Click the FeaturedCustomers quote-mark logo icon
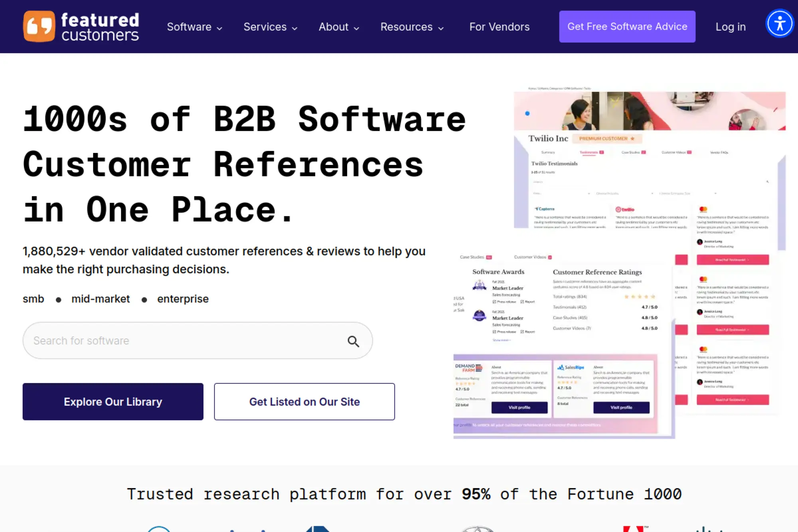 tap(39, 26)
